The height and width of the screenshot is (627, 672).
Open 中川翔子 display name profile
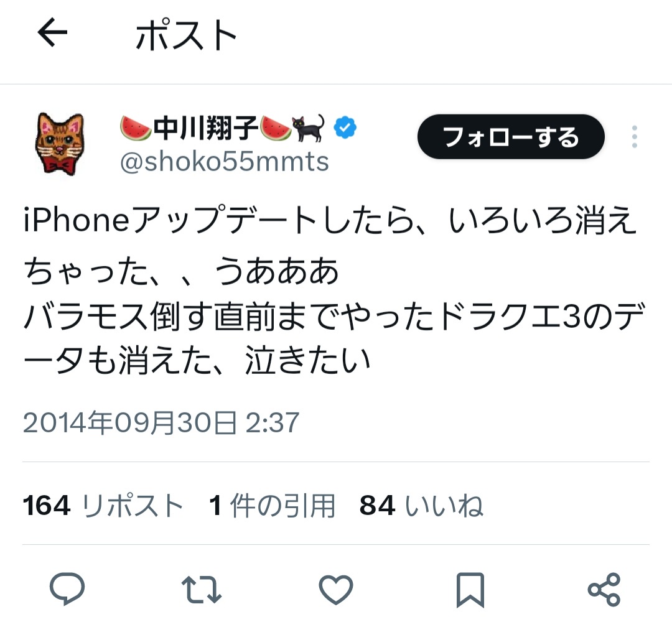coord(206,128)
